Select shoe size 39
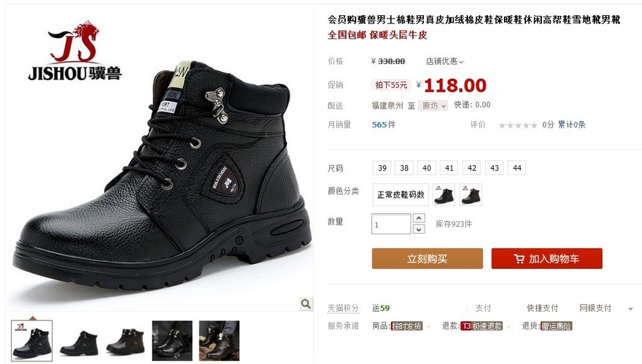 382,168
